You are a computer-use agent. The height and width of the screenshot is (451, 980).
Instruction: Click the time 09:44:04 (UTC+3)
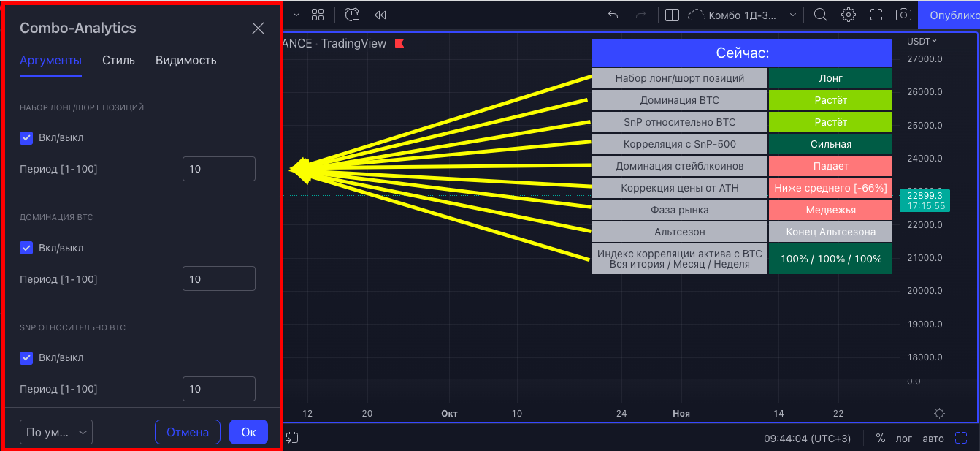pos(808,439)
